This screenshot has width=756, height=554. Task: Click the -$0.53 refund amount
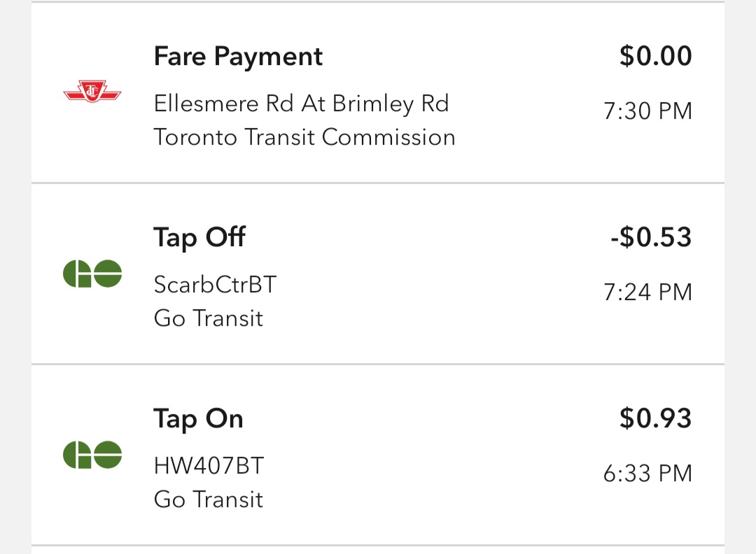[x=650, y=237]
